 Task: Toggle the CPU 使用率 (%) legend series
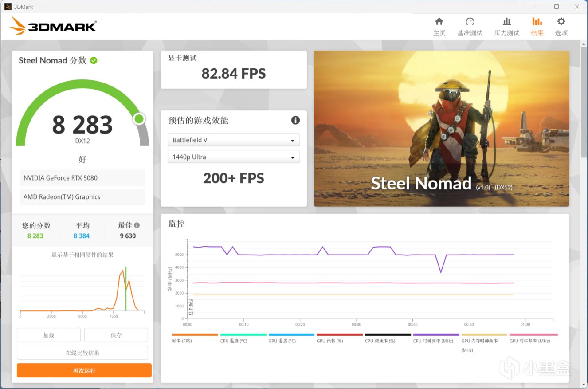click(388, 338)
